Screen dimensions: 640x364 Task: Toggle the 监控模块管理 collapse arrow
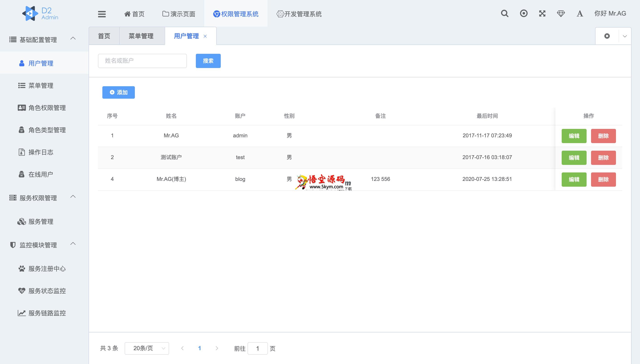click(x=75, y=245)
